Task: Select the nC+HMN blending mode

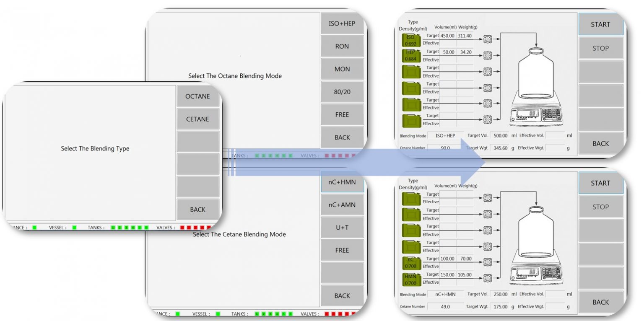Action: click(342, 182)
